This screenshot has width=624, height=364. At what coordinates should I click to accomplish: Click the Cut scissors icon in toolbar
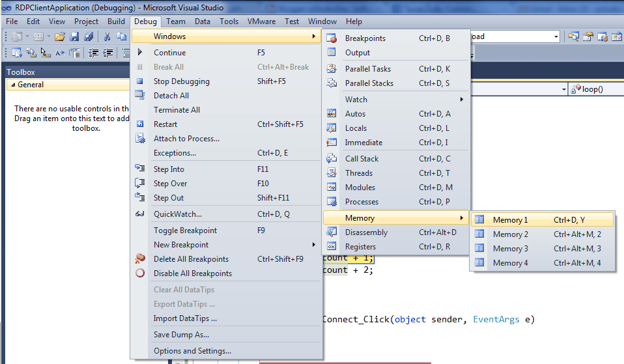[x=107, y=37]
